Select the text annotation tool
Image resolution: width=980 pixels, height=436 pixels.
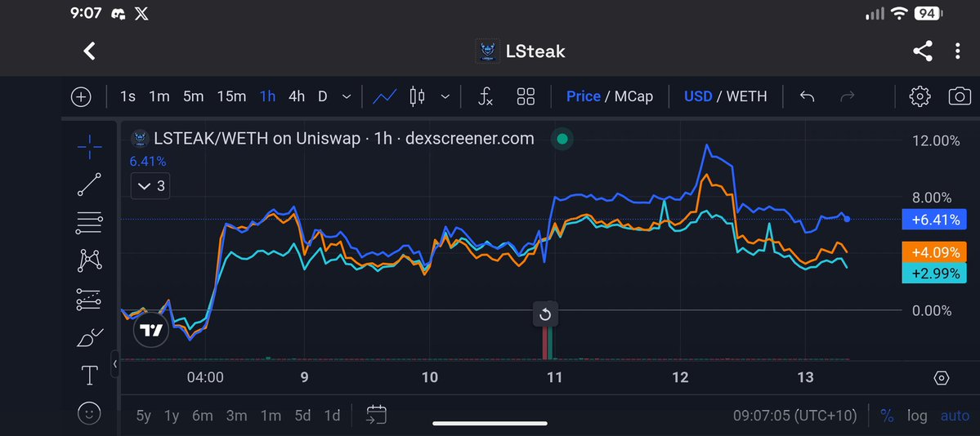[x=89, y=376]
